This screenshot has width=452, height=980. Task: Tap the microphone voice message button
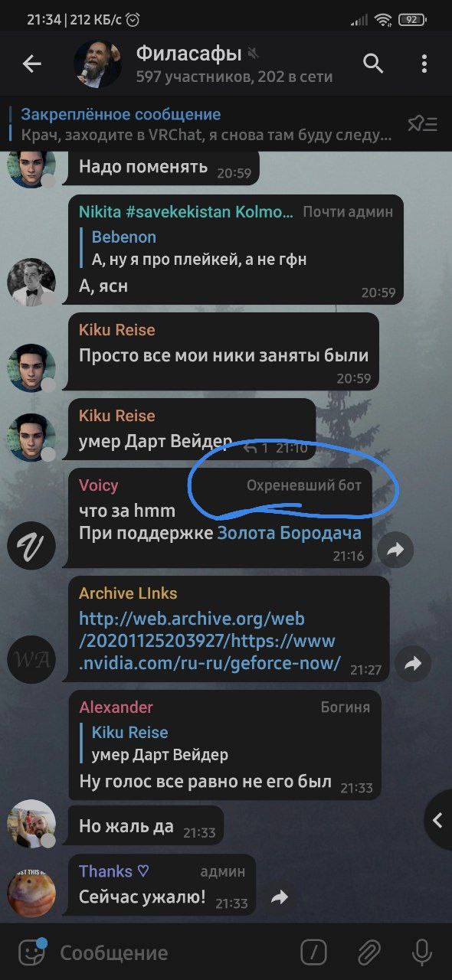(x=421, y=952)
